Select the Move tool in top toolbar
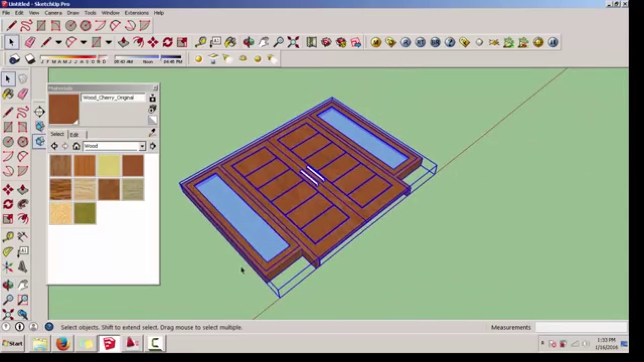The image size is (644, 362). click(x=153, y=43)
